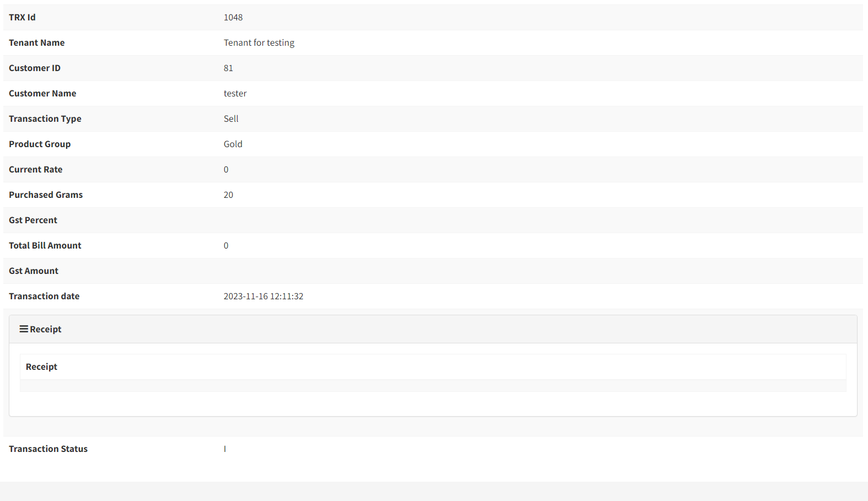Click the Transaction Status value link

tap(225, 449)
